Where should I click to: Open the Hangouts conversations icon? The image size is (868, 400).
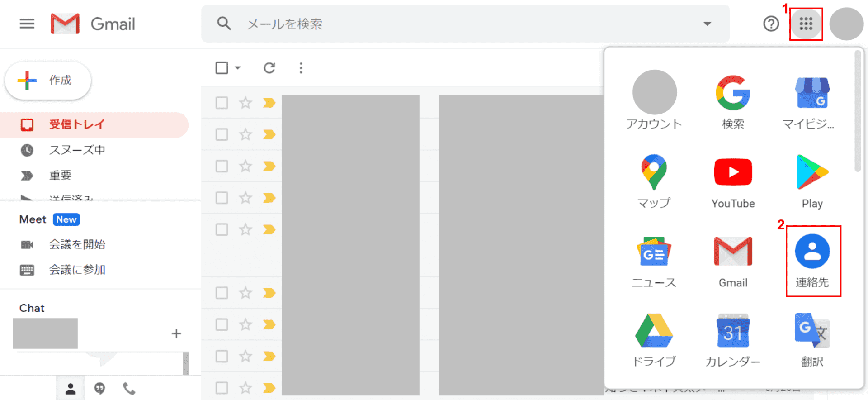99,388
